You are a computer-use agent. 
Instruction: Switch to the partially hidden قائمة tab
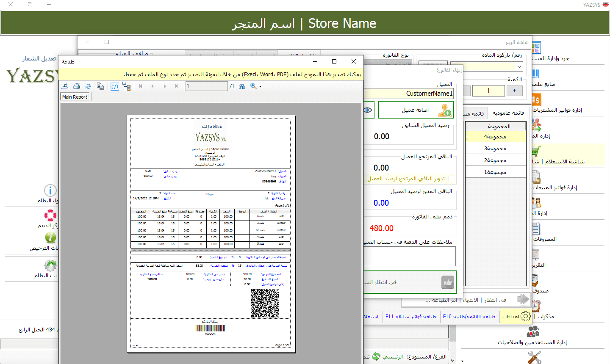tap(474, 113)
